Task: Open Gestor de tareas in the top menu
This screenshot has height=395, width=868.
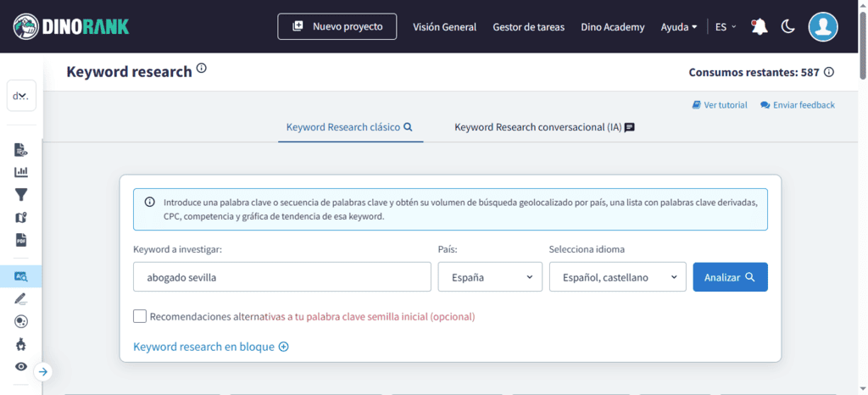Action: pyautogui.click(x=528, y=26)
